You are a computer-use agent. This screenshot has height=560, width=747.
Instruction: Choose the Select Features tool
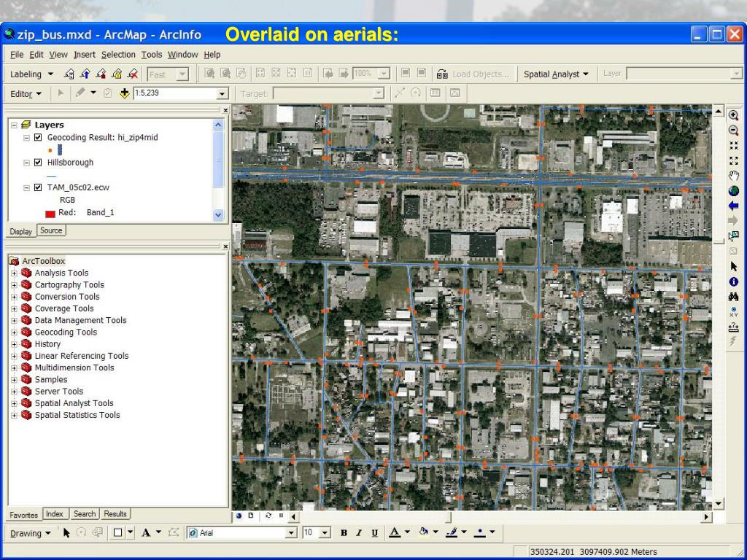[x=734, y=236]
